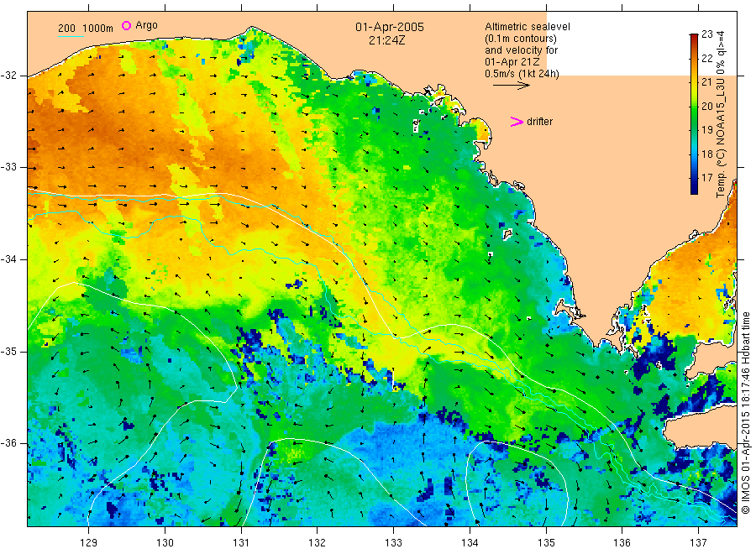The image size is (756, 554).
Task: Click the 17 value on the color scale
Action: click(x=706, y=178)
